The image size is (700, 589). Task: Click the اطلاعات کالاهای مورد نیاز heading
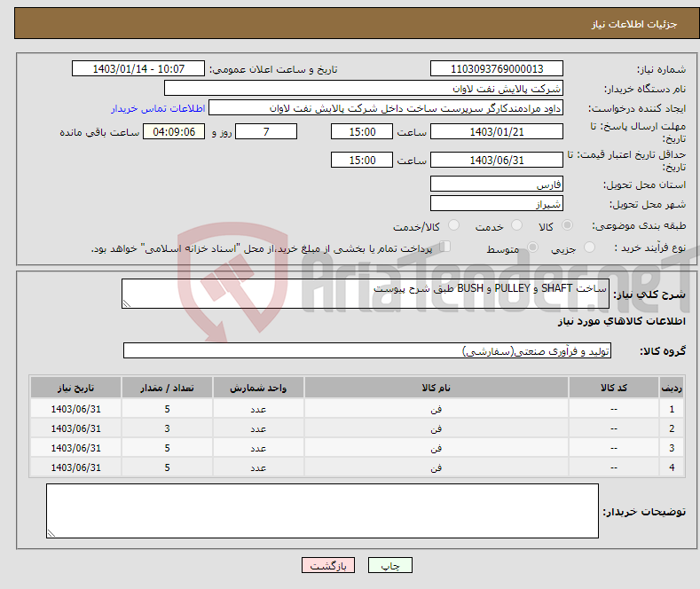click(622, 321)
